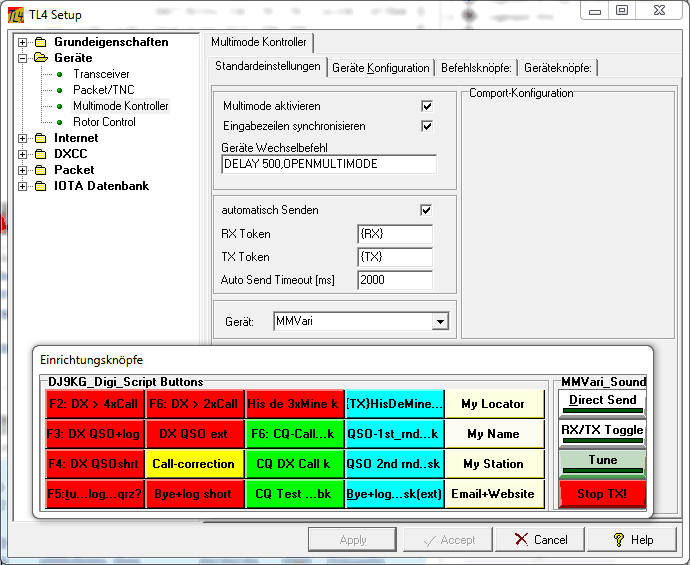Click the Geräte Wechselbefehl input field
The image size is (690, 565).
pyautogui.click(x=329, y=164)
